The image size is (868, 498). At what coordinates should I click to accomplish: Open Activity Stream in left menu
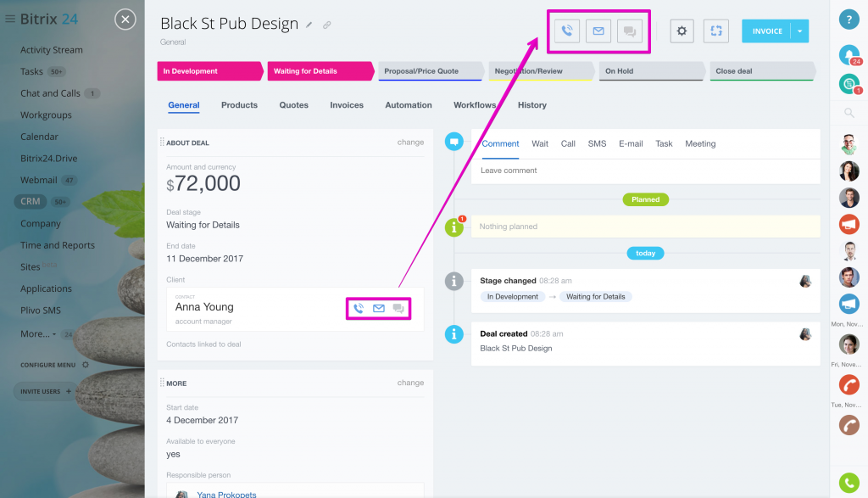[52, 50]
